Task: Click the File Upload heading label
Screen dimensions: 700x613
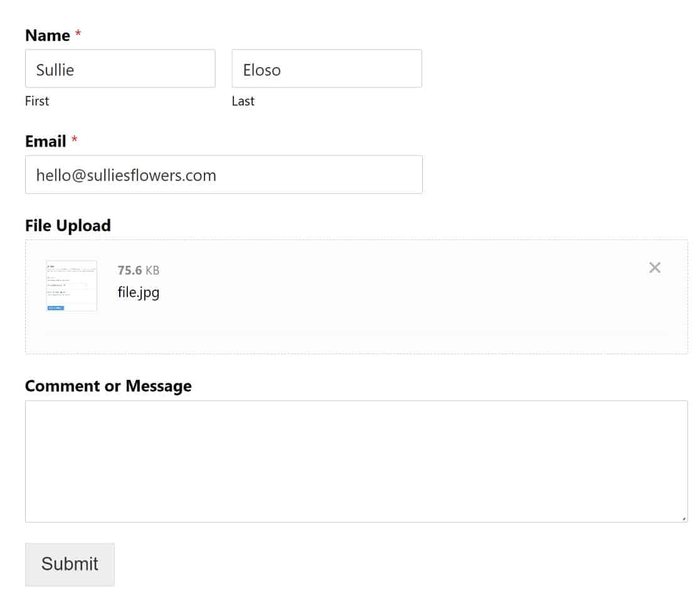Action: pyautogui.click(x=68, y=226)
